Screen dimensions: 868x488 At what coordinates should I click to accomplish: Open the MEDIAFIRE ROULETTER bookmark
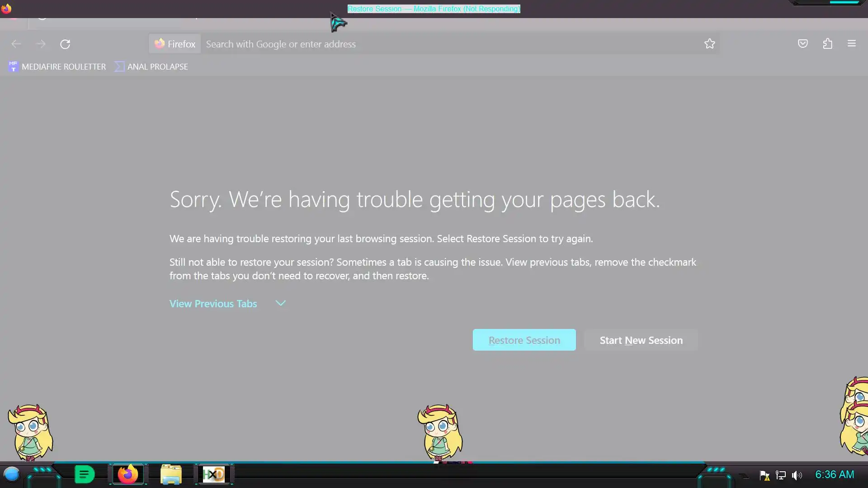57,66
